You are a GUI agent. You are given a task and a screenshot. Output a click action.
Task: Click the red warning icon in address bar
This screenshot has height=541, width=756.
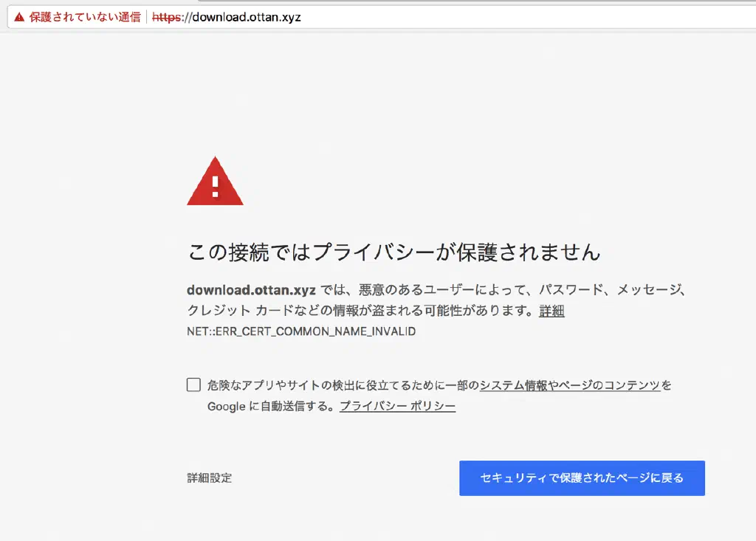tap(19, 17)
